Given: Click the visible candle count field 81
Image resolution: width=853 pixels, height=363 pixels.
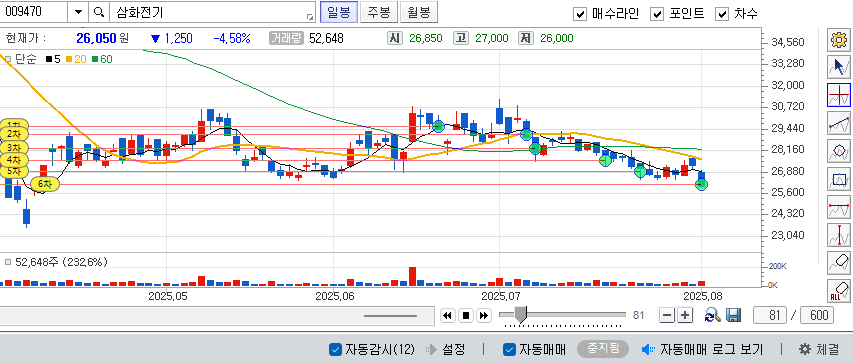Looking at the screenshot, I should (770, 315).
